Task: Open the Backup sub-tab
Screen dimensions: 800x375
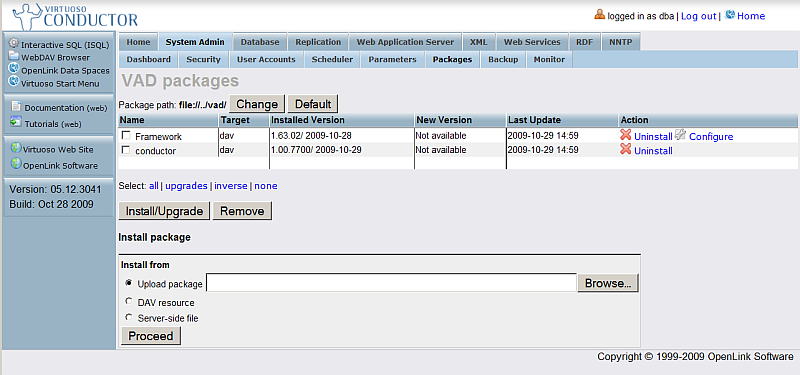Action: point(503,59)
